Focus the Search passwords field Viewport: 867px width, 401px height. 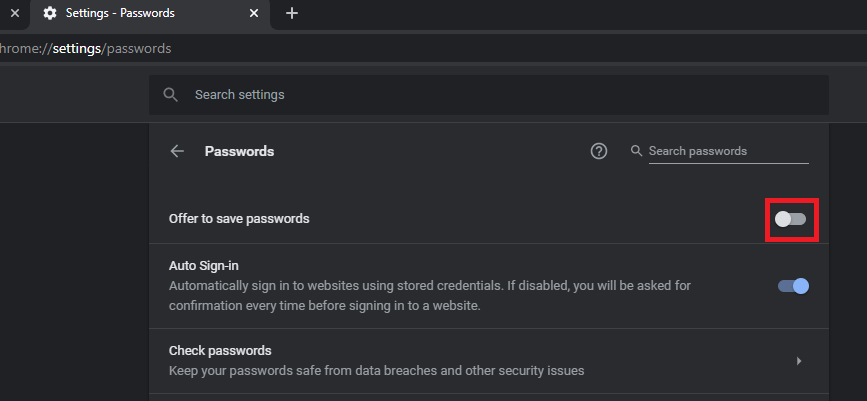[727, 151]
